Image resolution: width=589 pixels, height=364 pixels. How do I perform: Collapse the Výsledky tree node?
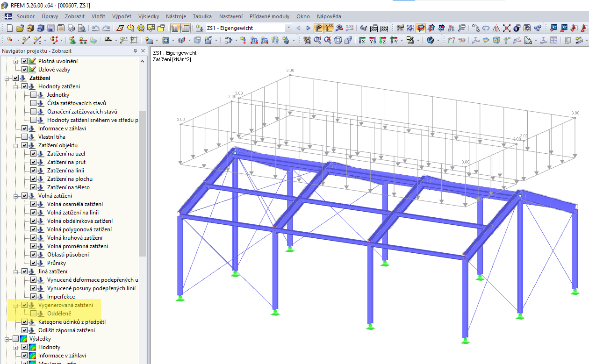click(x=7, y=339)
